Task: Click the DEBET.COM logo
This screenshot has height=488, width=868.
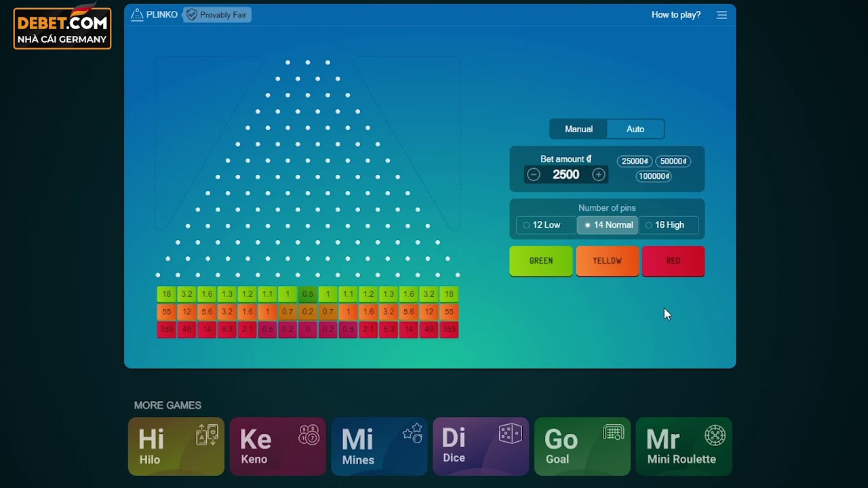Action: [62, 27]
